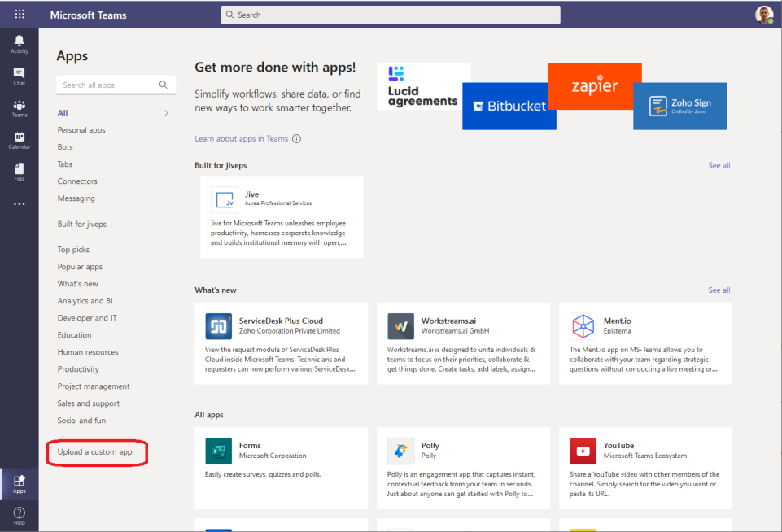Viewport: 782px width, 532px height.
Task: Open the Jive app title
Action: click(x=251, y=194)
